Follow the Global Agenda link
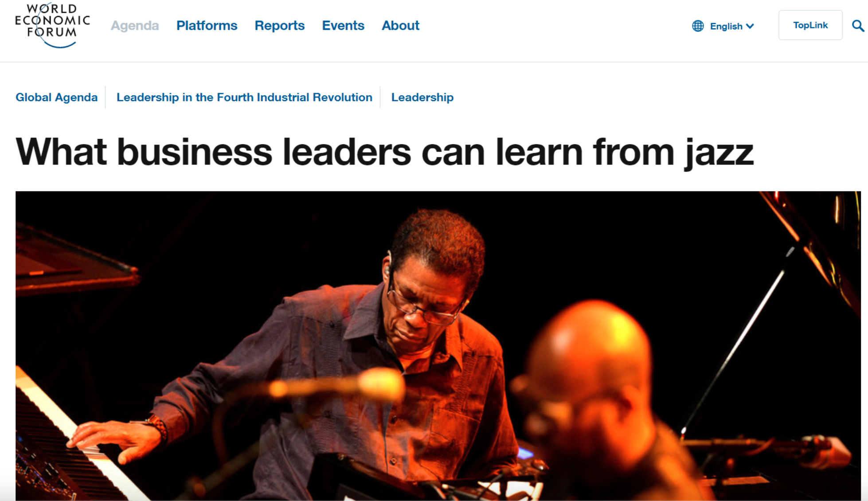Viewport: 868px width, 501px height. coord(56,97)
